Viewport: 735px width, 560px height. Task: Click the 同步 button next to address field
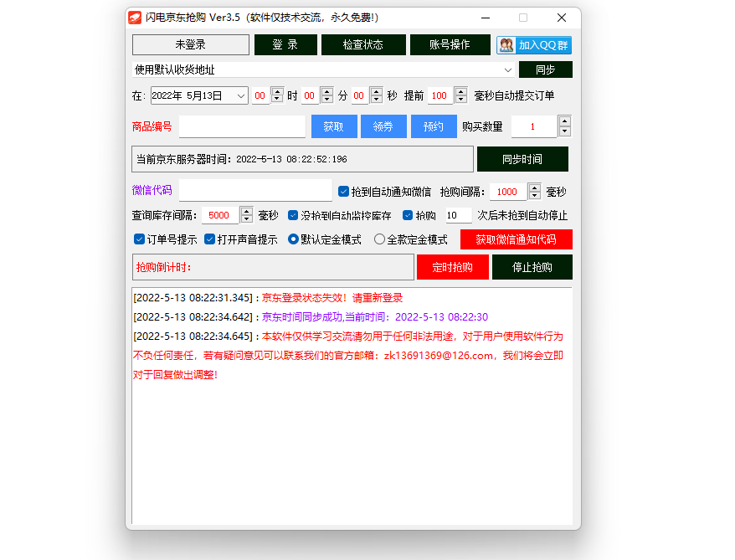[545, 69]
